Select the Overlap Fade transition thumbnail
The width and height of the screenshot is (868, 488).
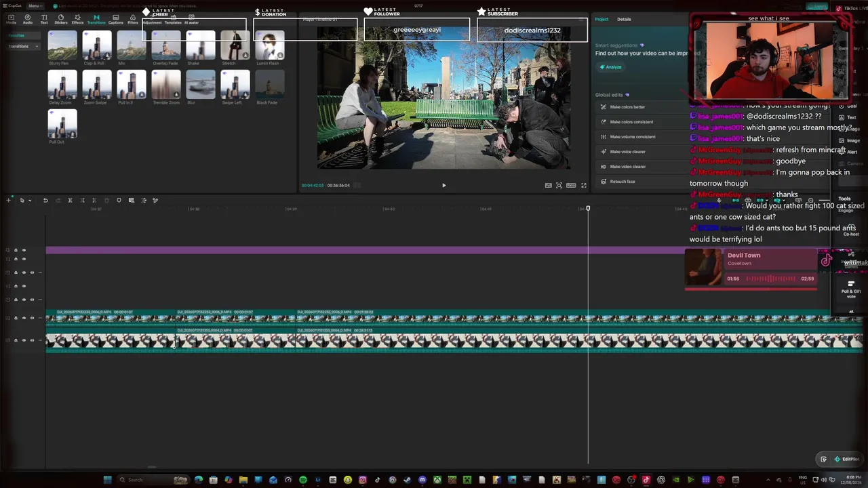pyautogui.click(x=166, y=45)
